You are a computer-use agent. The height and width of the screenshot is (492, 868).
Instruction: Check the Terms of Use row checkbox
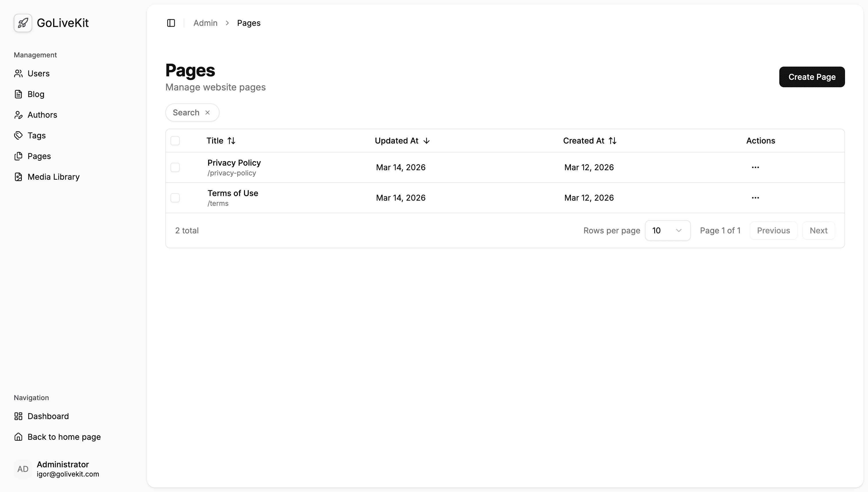coord(175,198)
